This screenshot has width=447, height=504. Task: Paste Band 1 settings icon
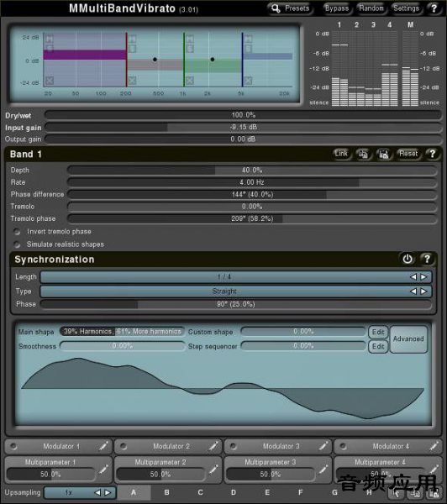coord(384,154)
